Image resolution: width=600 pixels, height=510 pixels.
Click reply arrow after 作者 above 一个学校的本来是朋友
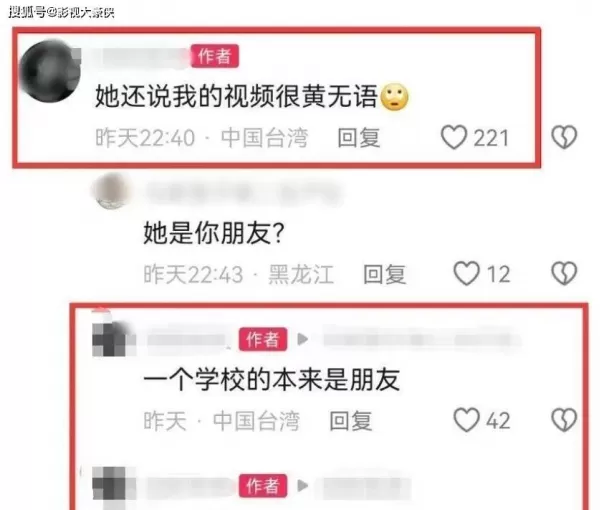coord(303,339)
